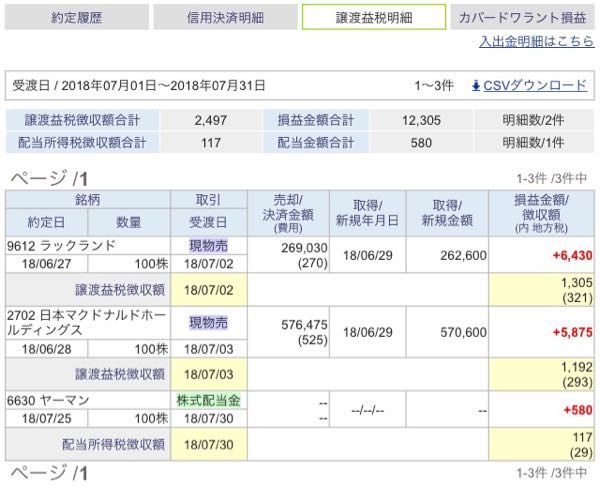The width and height of the screenshot is (600, 487).
Task: Click the 269,030 sale amount
Action: 304,248
